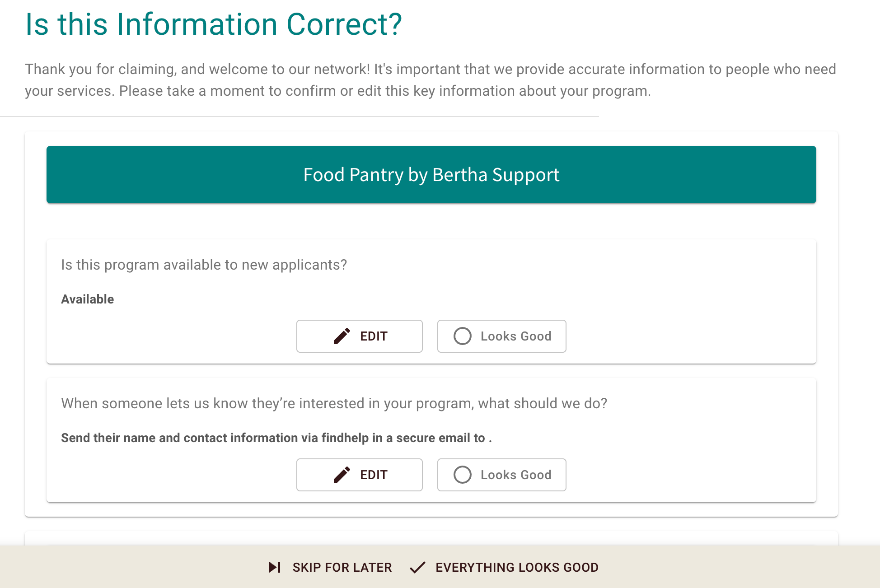This screenshot has height=588, width=880.
Task: Select the Looks Good radio circle for availability
Action: click(463, 336)
